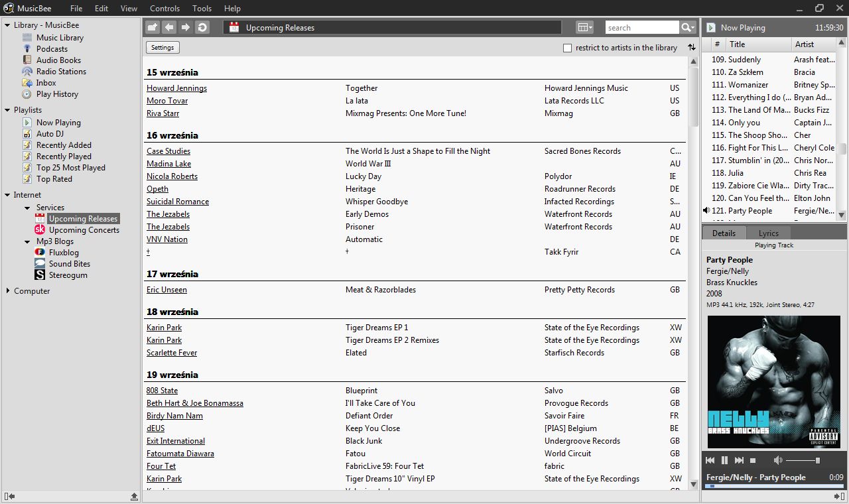Pause the playing track
Screen dimensions: 849x504
[x=724, y=460]
